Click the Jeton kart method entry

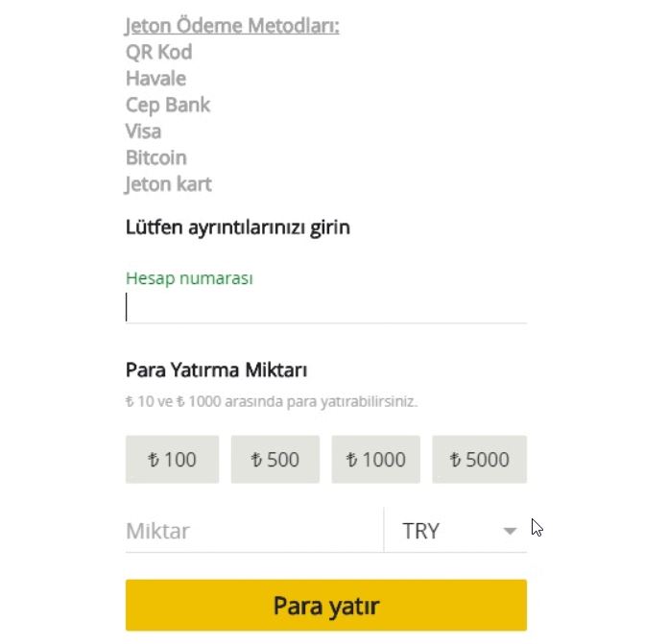point(168,184)
